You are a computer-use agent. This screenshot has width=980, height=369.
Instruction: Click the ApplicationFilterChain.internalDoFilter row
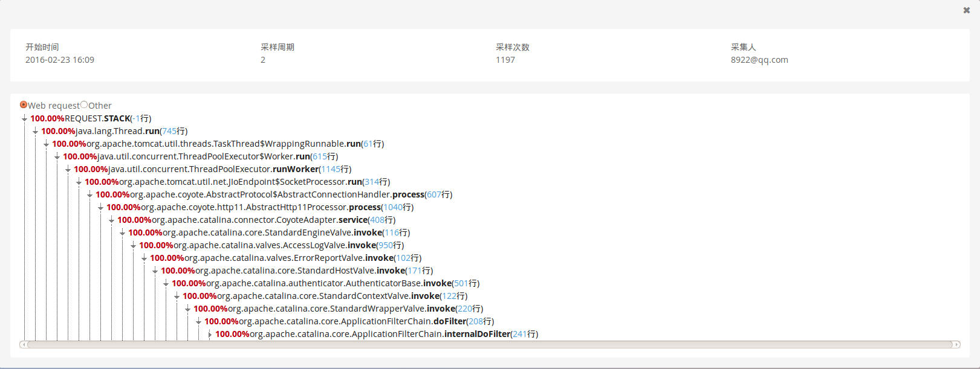click(x=377, y=334)
